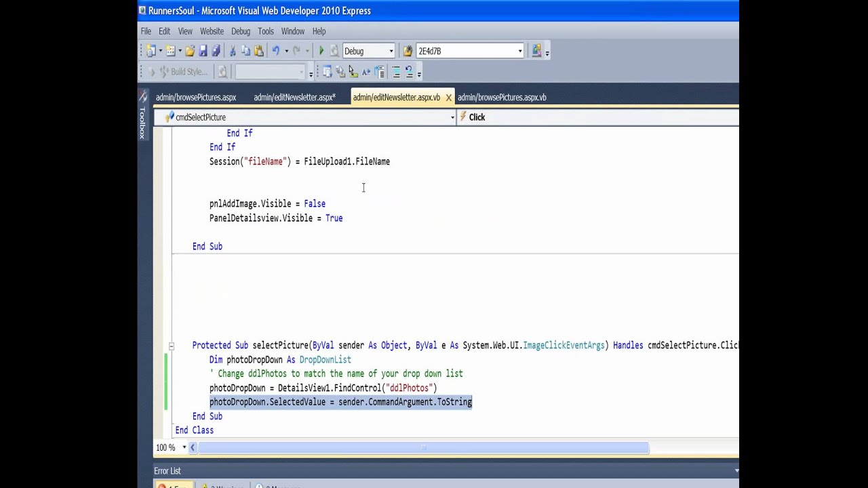Click the code line "pnlAddImage.Visible = False"
The height and width of the screenshot is (488, 868).
(267, 203)
